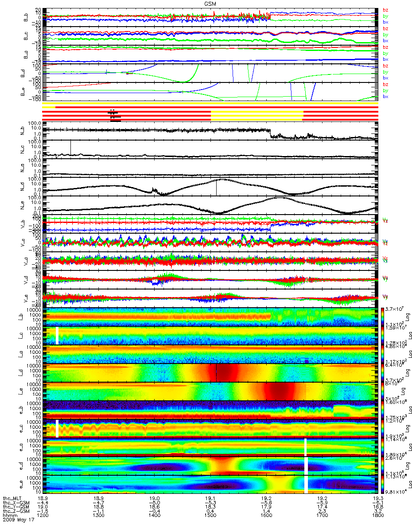
Task: Click the 9.81x10^4 color scale minimum
Action: coord(396,492)
